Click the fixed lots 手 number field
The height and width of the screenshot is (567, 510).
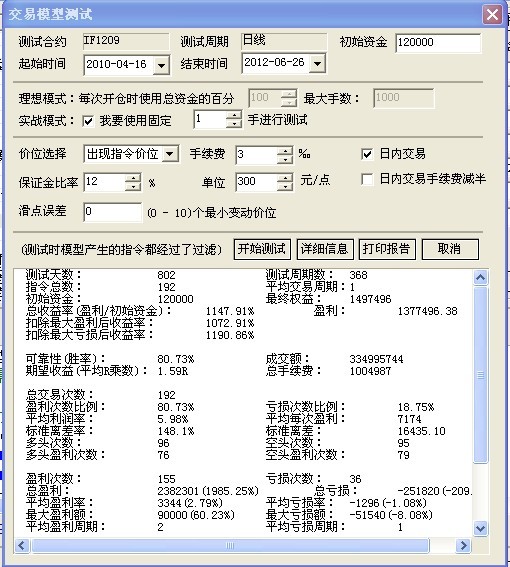[210, 119]
